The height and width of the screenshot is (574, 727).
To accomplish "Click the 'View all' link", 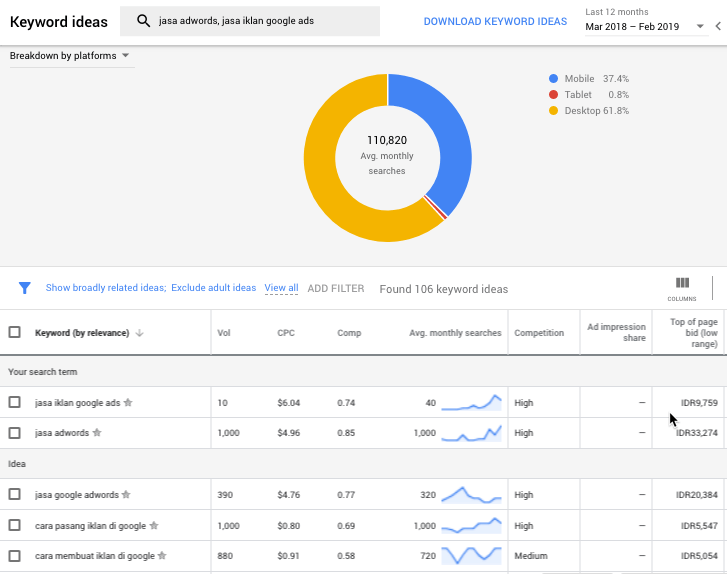I will click(x=281, y=288).
